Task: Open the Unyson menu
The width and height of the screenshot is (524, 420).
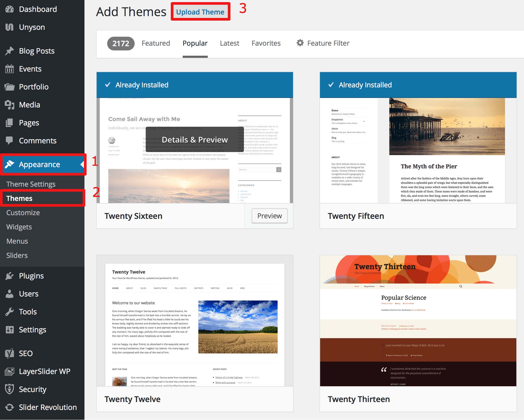Action: 42,27
